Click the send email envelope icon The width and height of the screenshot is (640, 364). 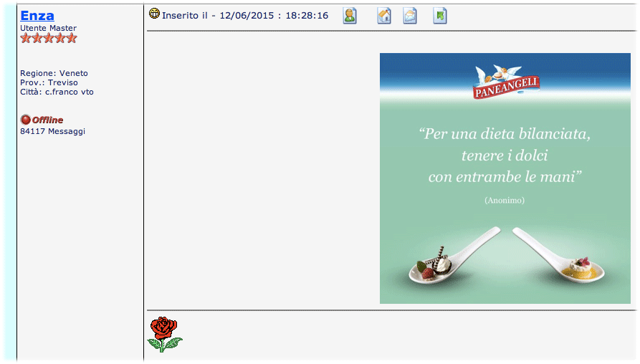click(410, 16)
